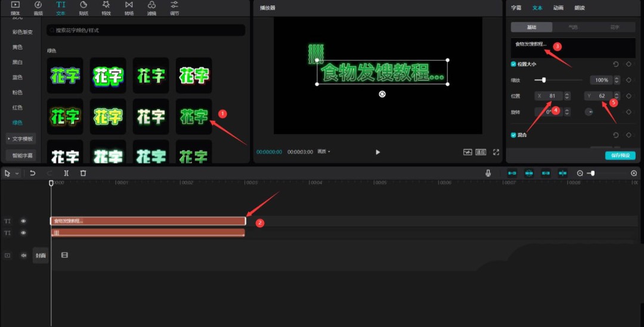Click the 食物发馊教程 clip on timeline
The image size is (644, 327).
coord(148,221)
